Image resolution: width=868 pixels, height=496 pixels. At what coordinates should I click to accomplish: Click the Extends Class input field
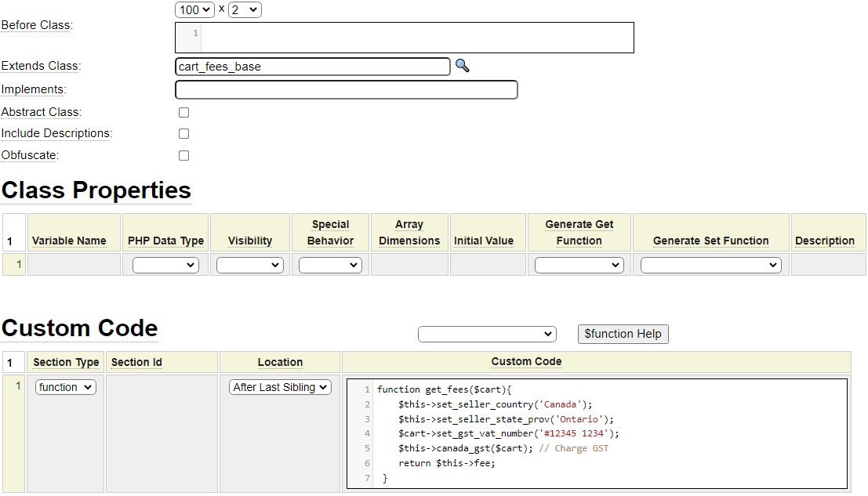[x=313, y=67]
